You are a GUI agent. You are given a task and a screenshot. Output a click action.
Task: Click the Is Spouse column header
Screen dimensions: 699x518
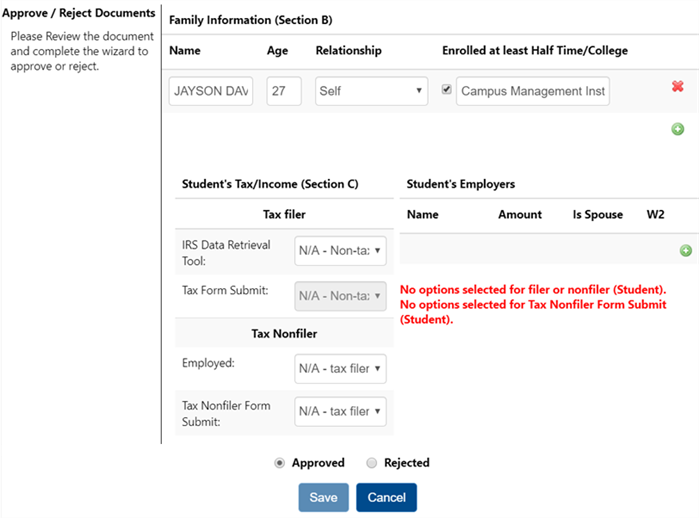597,214
